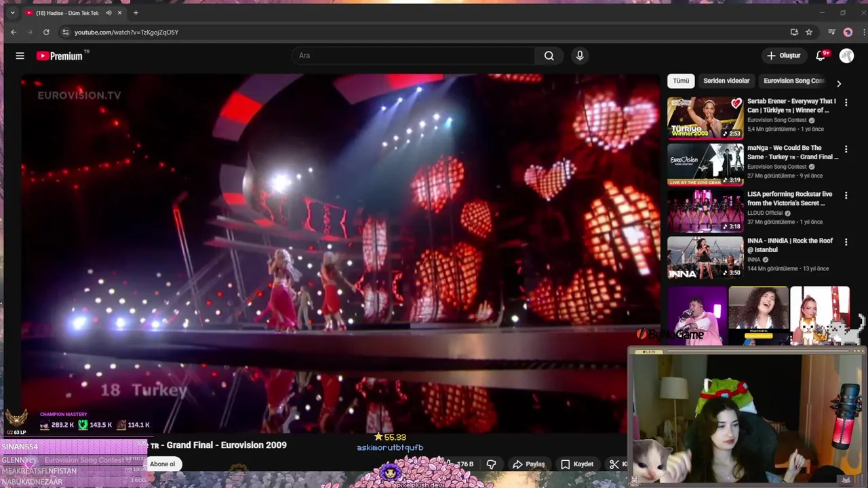868x488 pixels.
Task: Open a new browser tab with plus
Action: point(136,13)
